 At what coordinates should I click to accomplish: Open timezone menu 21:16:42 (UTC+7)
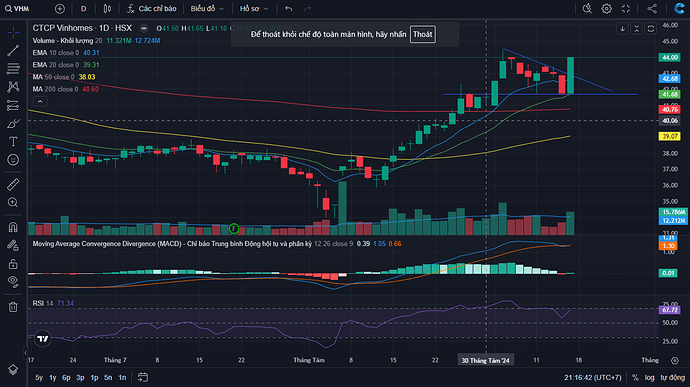593,378
